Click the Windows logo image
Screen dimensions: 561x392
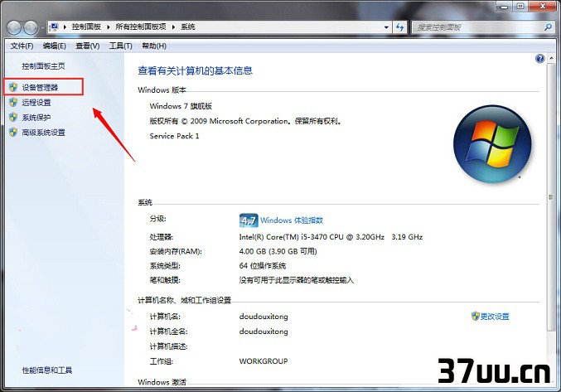492,143
